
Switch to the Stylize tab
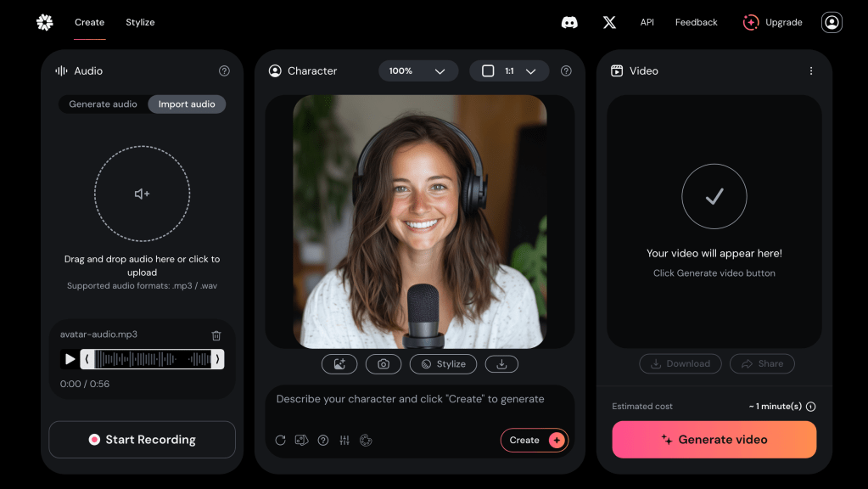(140, 23)
